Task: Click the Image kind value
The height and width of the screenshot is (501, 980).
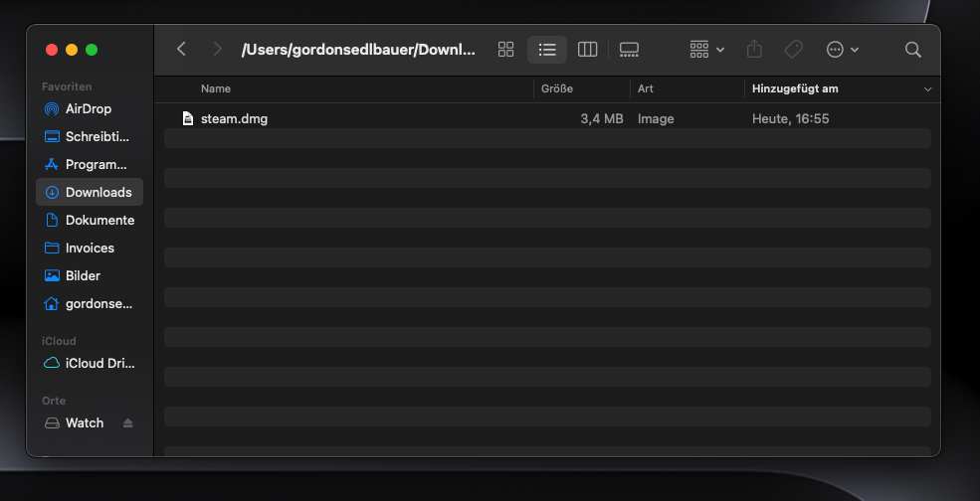Action: coord(656,118)
